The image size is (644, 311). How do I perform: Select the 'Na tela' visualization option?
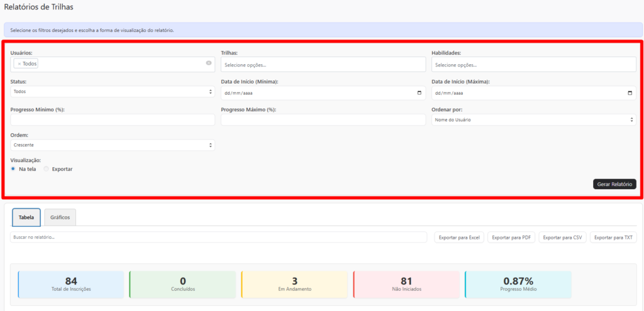click(14, 169)
